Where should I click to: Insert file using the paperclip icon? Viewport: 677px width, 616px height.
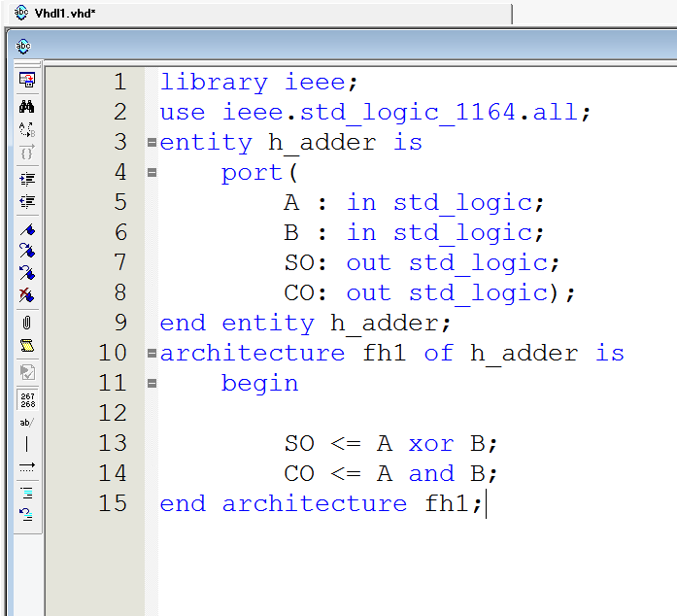coord(27,323)
